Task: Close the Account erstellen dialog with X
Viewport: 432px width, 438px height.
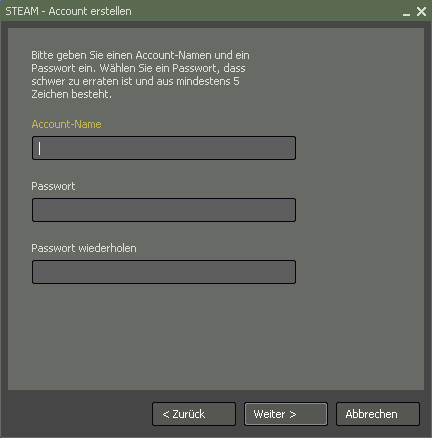Action: (x=421, y=12)
